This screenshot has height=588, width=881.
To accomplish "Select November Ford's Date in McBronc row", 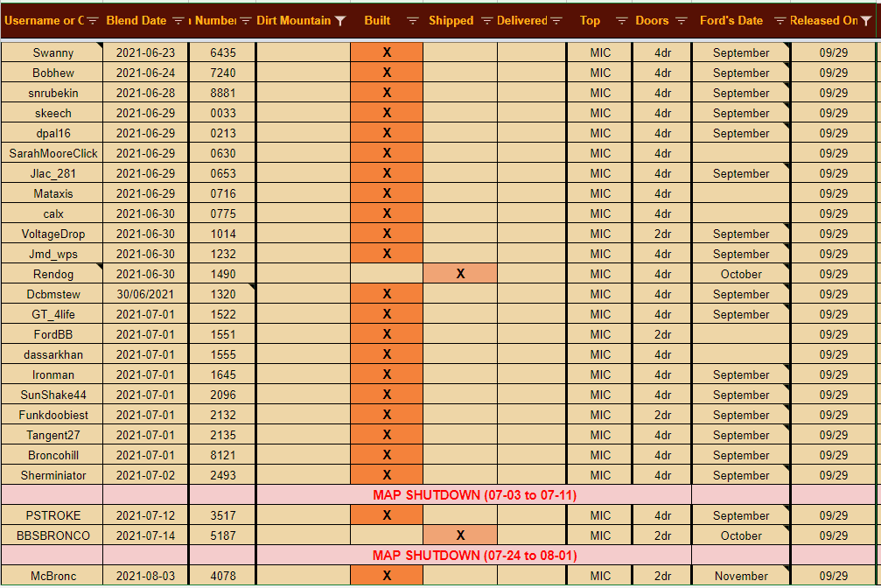I will click(x=741, y=577).
